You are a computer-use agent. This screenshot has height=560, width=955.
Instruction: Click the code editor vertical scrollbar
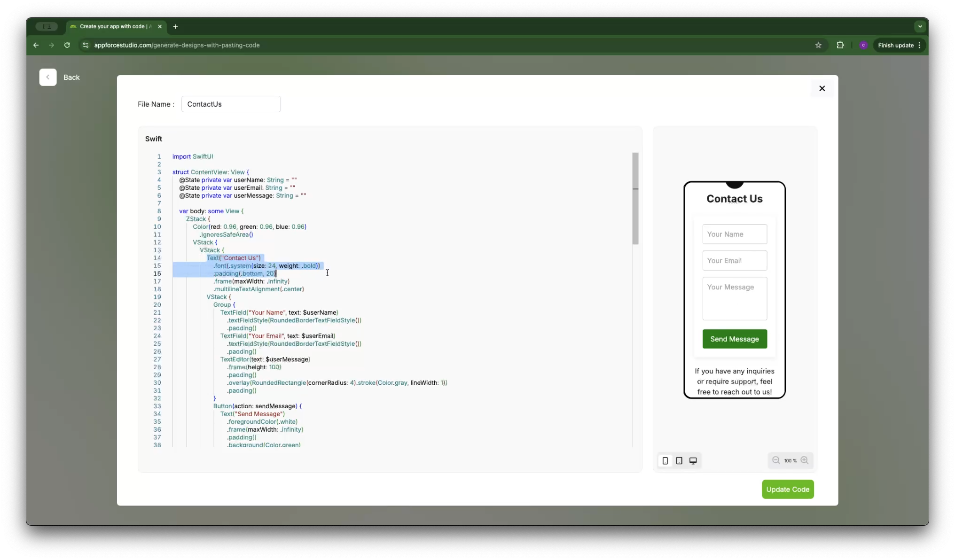coord(635,198)
